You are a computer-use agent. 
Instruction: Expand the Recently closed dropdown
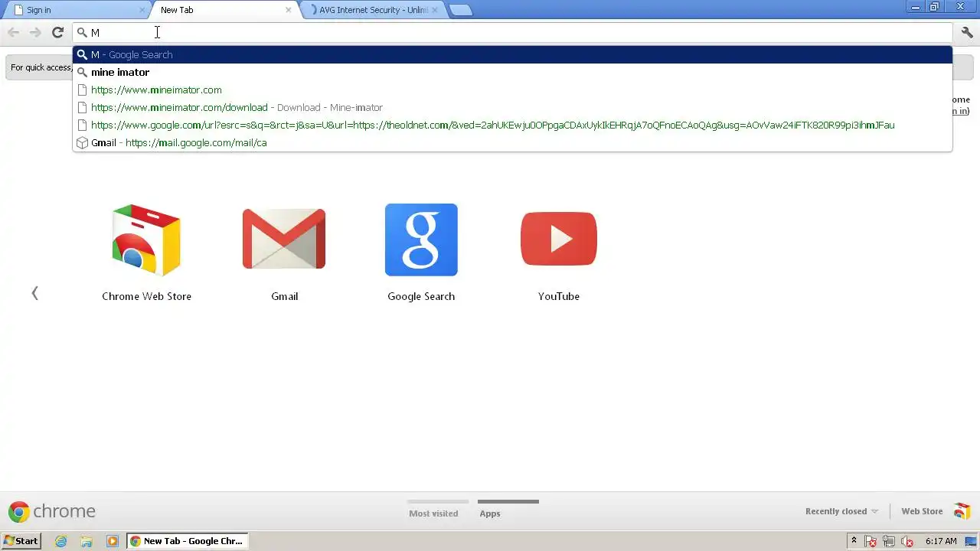(841, 511)
